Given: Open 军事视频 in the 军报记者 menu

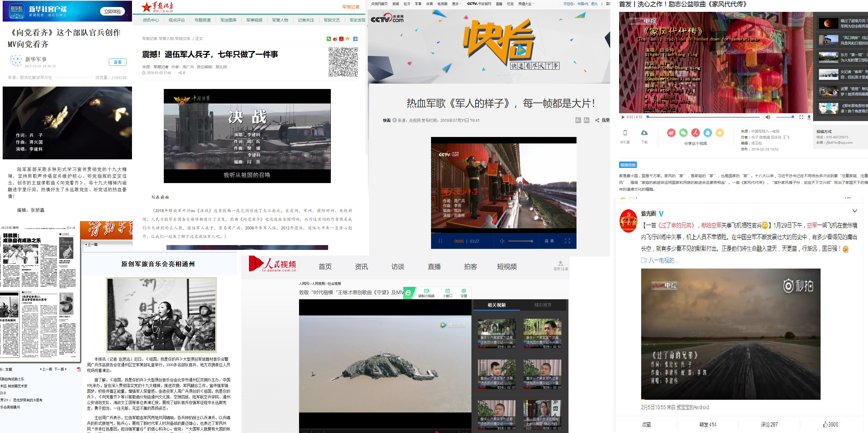Looking at the screenshot, I should (x=254, y=20).
